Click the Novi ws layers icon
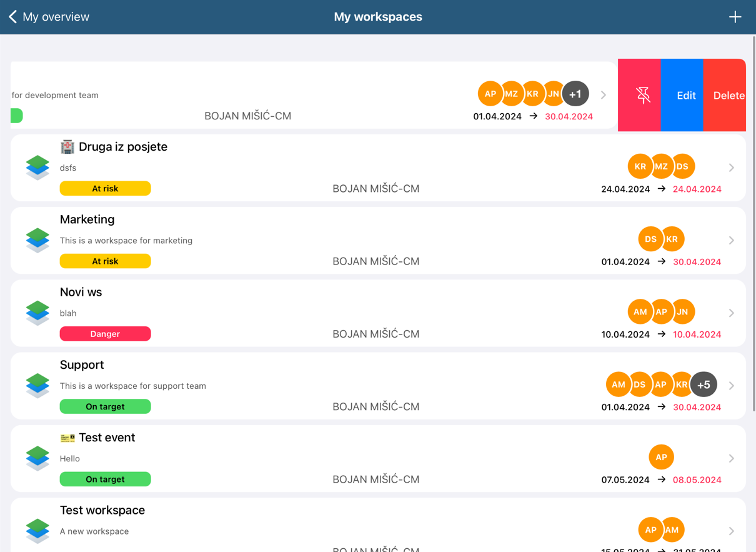 (x=37, y=313)
